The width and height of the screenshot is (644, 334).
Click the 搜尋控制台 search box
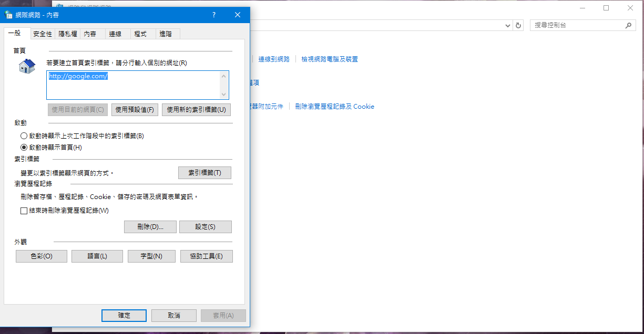(x=577, y=25)
